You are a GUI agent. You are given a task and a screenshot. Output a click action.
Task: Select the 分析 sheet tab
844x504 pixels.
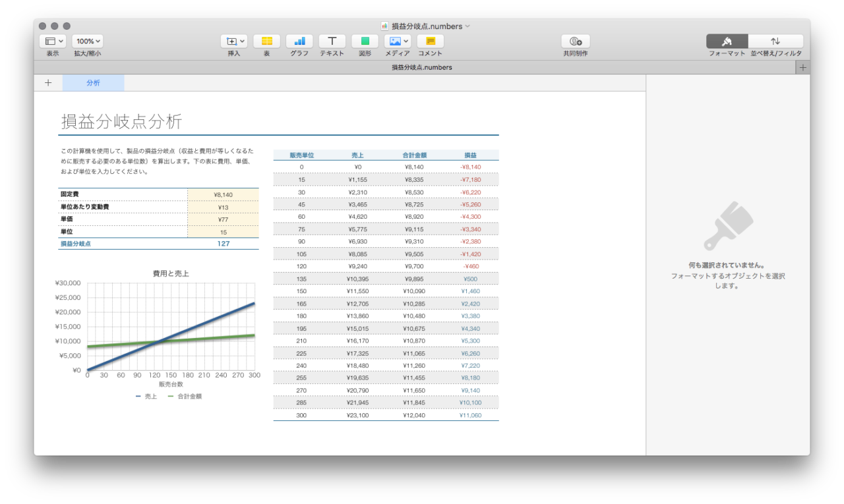(92, 82)
